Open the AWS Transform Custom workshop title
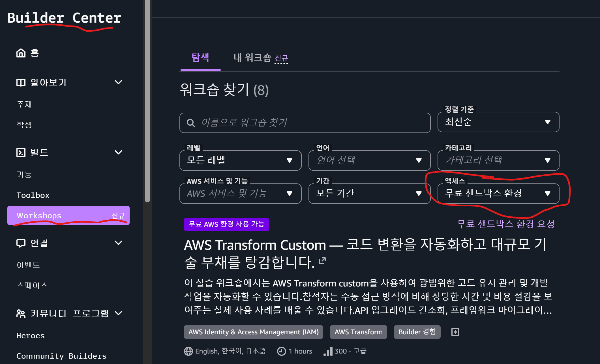Viewport: 600px width, 364px height. point(365,253)
